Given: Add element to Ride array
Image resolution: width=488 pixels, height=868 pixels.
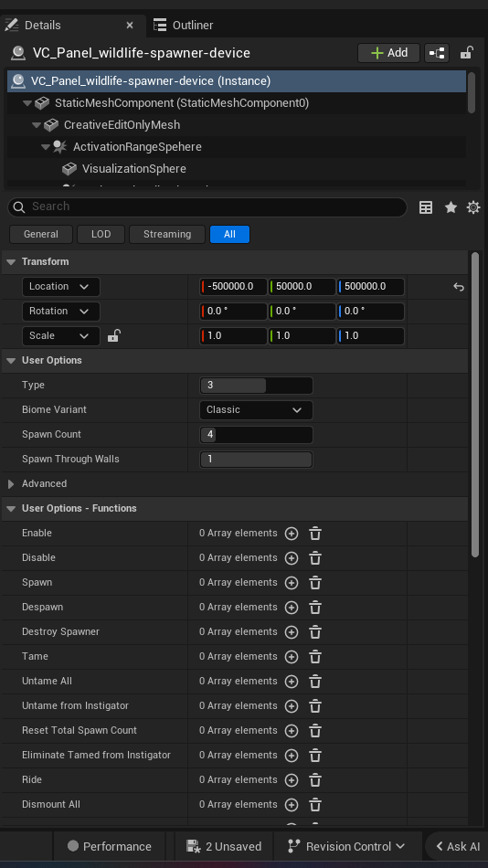Looking at the screenshot, I should (x=292, y=780).
